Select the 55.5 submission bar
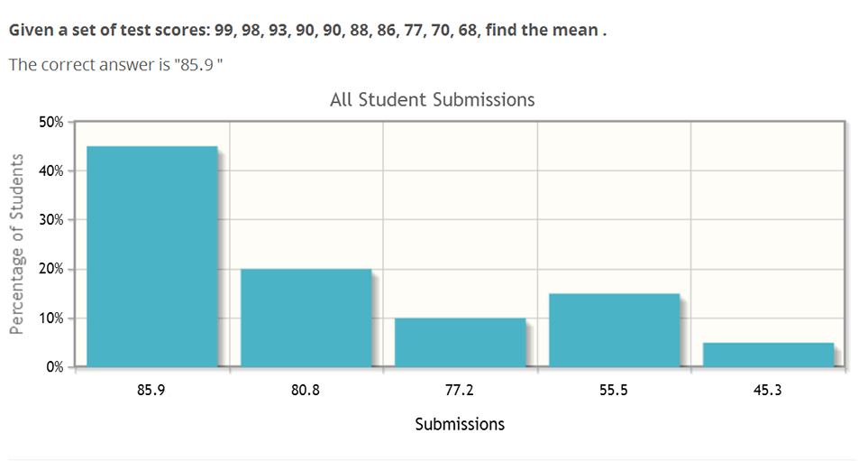This screenshot has height=461, width=868. [614, 330]
